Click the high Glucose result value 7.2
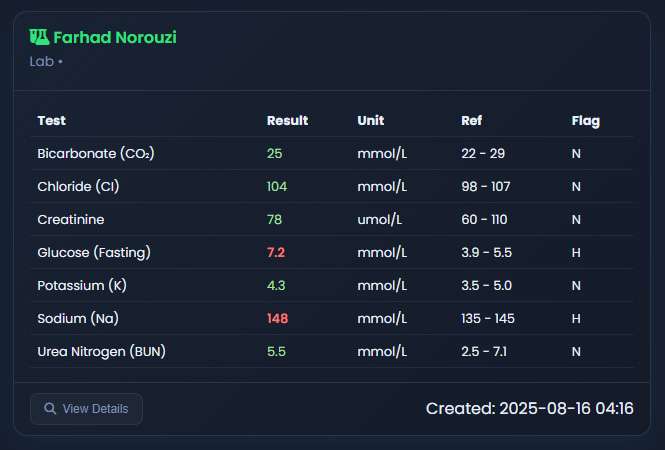665x450 pixels. coord(276,253)
